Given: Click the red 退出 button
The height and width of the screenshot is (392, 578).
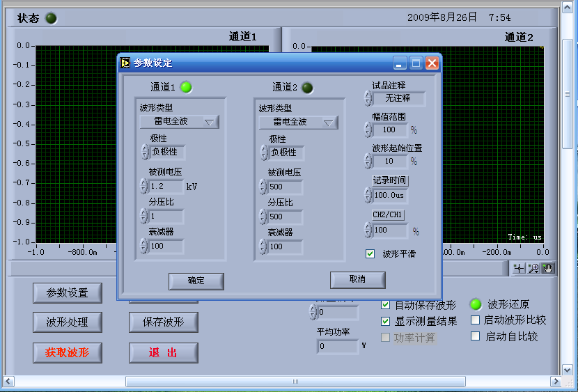Looking at the screenshot, I should pyautogui.click(x=163, y=353).
